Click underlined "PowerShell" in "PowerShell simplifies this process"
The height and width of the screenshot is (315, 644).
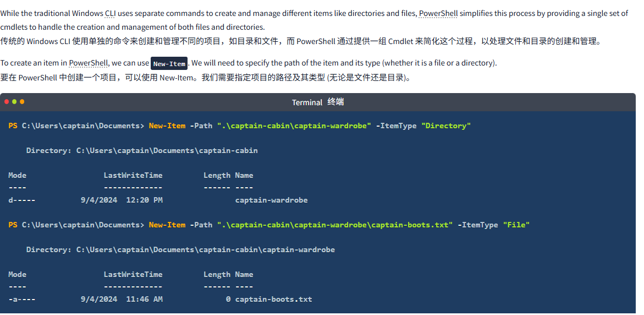pyautogui.click(x=438, y=13)
